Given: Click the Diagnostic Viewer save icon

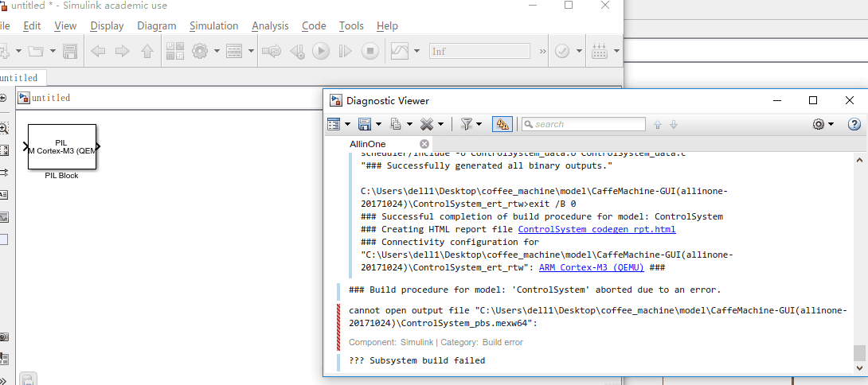Looking at the screenshot, I should [364, 124].
